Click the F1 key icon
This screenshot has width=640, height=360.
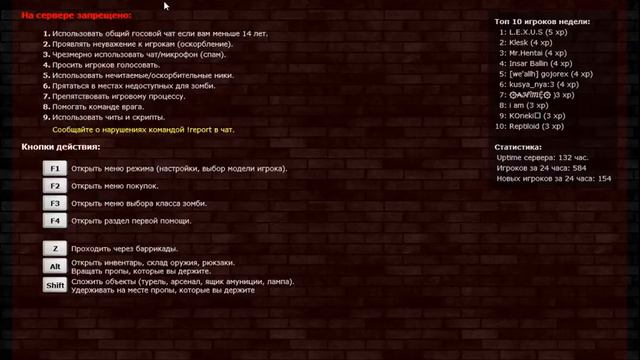pyautogui.click(x=55, y=169)
